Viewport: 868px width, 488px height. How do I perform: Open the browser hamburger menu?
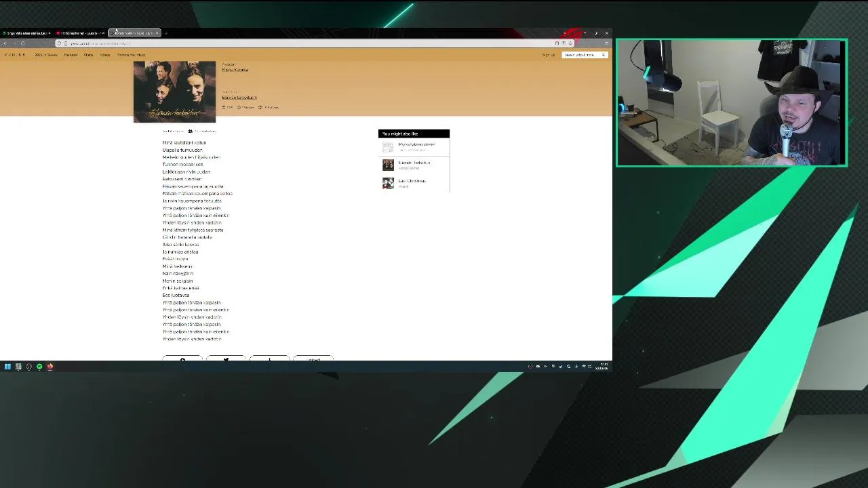click(x=606, y=43)
